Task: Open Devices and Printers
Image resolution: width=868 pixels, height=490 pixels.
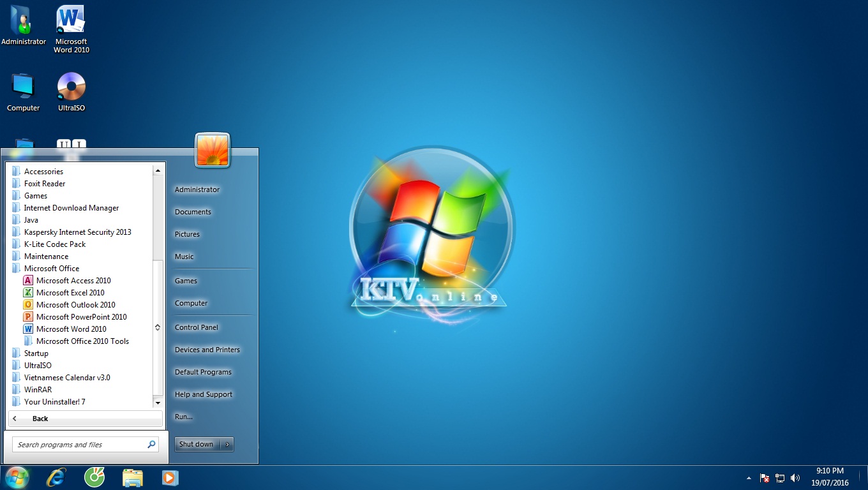Action: click(207, 350)
